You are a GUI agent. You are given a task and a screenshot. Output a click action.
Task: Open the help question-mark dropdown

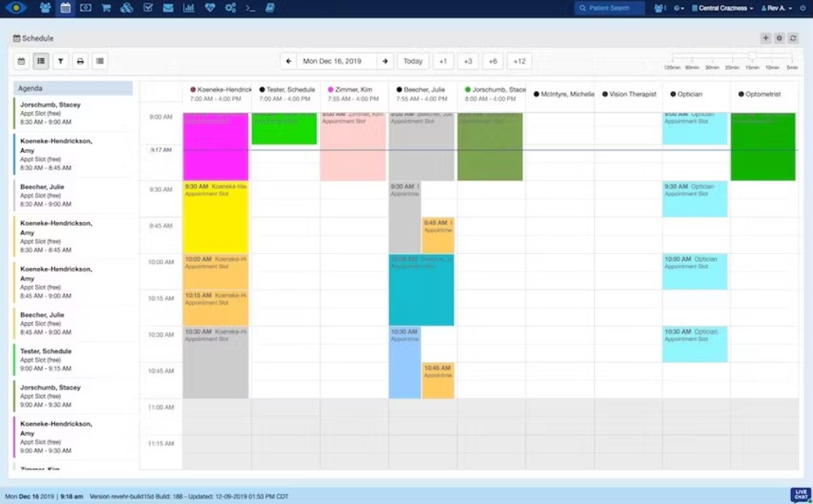point(679,8)
